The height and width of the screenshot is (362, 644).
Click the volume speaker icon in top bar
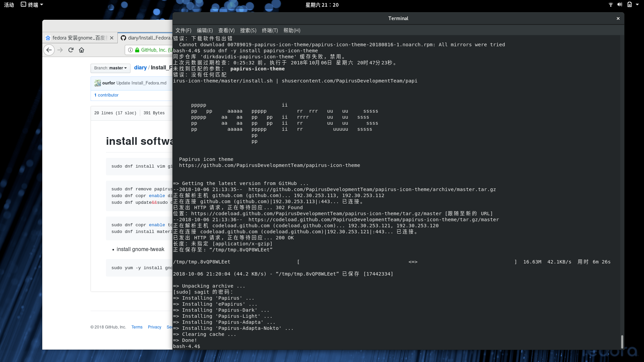point(620,5)
